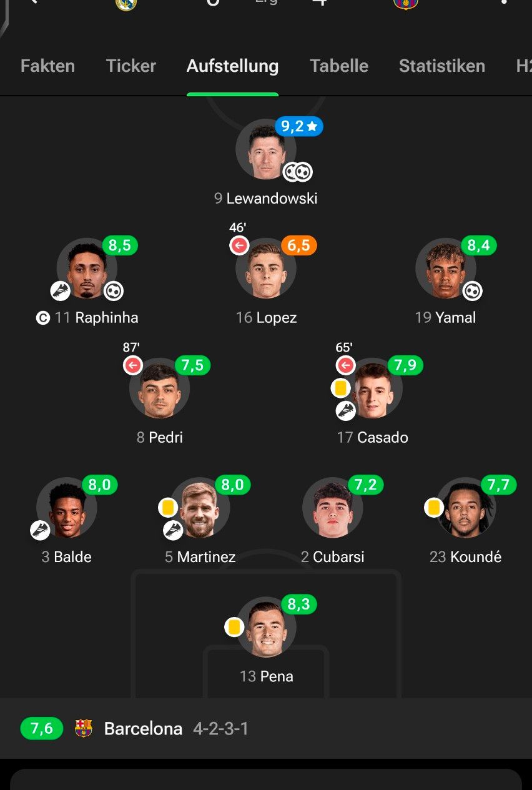Tap Casado's yellow card icon
Screen dimensions: 532x790
point(340,388)
